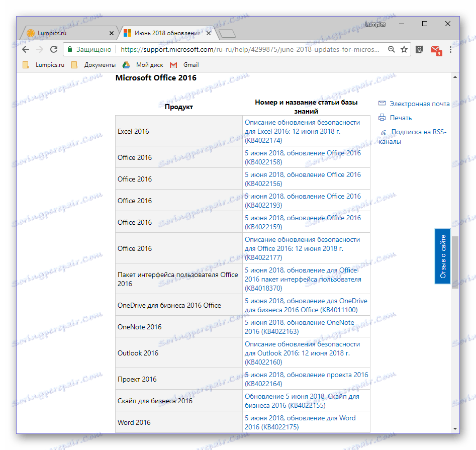
Task: Click the Электронная почта link
Action: click(420, 104)
